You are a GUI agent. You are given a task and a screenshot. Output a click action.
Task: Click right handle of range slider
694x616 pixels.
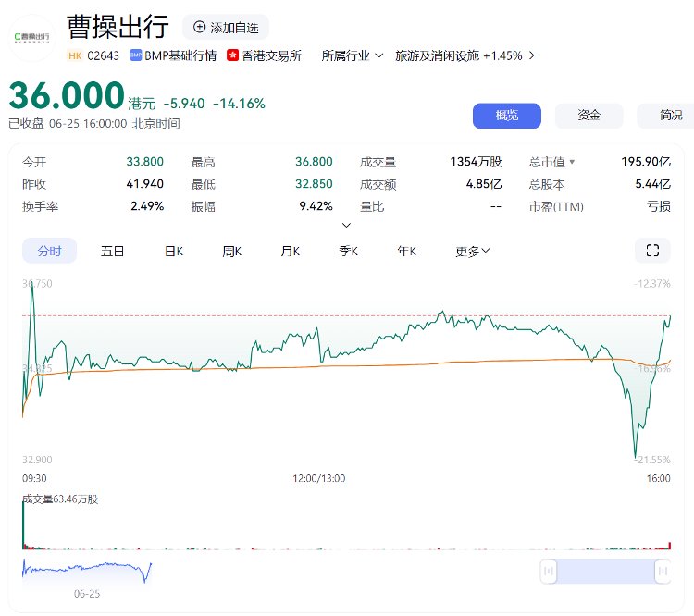click(663, 572)
